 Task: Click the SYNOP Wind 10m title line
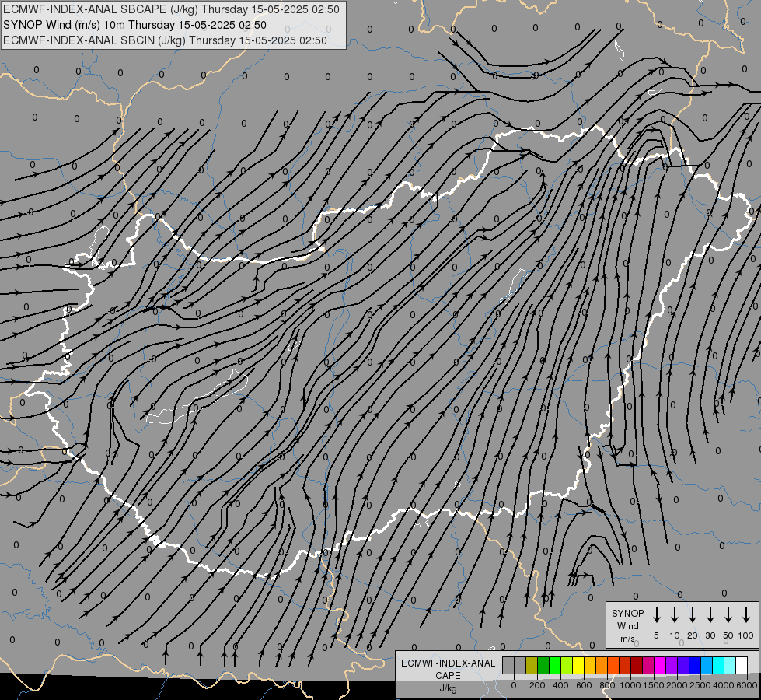[x=135, y=25]
